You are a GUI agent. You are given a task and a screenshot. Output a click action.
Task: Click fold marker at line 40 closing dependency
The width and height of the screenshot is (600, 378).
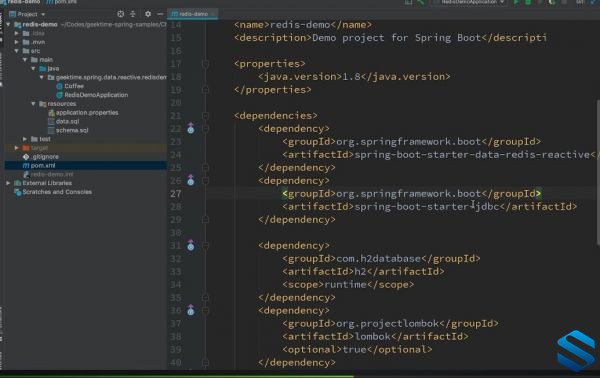(205, 362)
